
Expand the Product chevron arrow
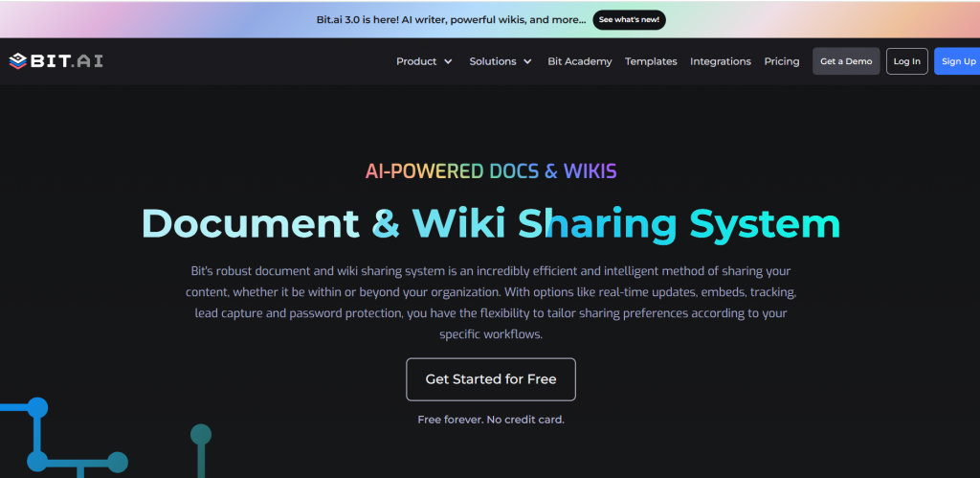(448, 61)
